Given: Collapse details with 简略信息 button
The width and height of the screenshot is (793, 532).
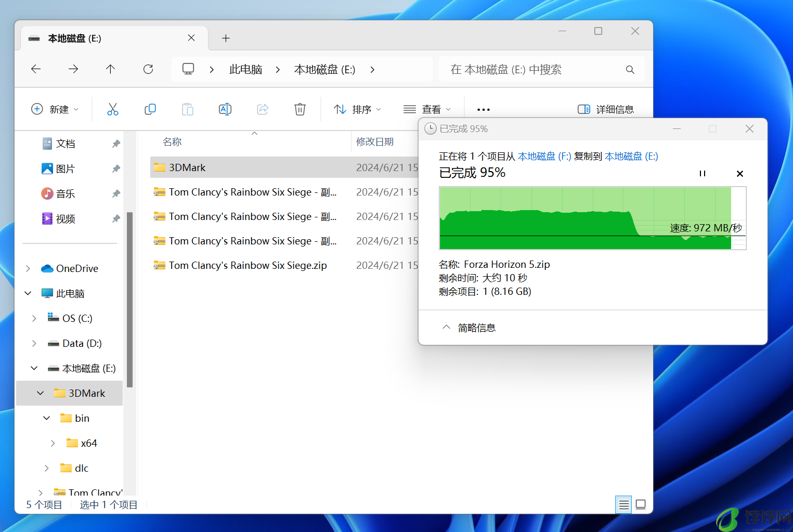Looking at the screenshot, I should [x=469, y=328].
